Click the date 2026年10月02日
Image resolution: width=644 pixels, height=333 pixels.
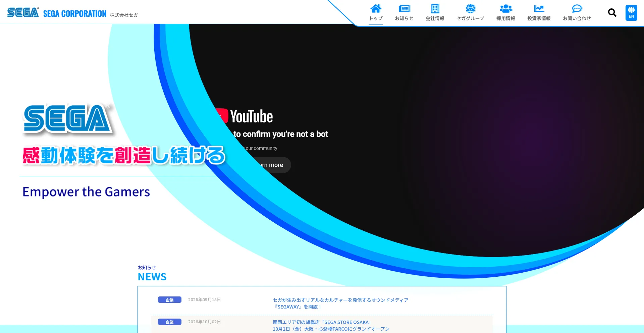click(204, 322)
